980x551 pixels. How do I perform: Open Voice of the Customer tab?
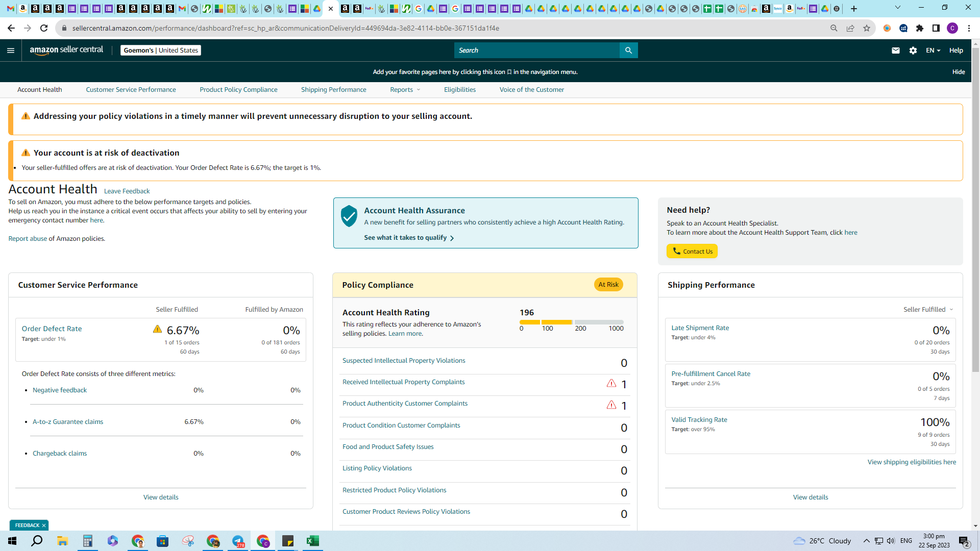pyautogui.click(x=531, y=90)
